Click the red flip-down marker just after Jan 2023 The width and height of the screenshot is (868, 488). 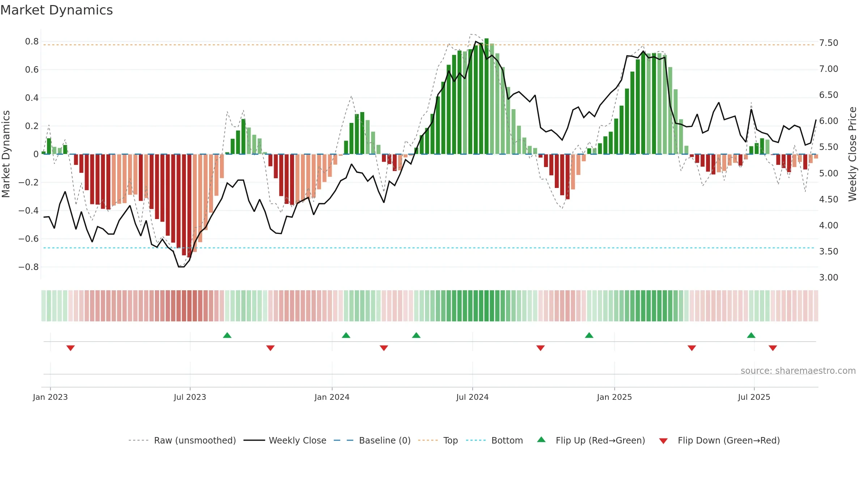71,348
